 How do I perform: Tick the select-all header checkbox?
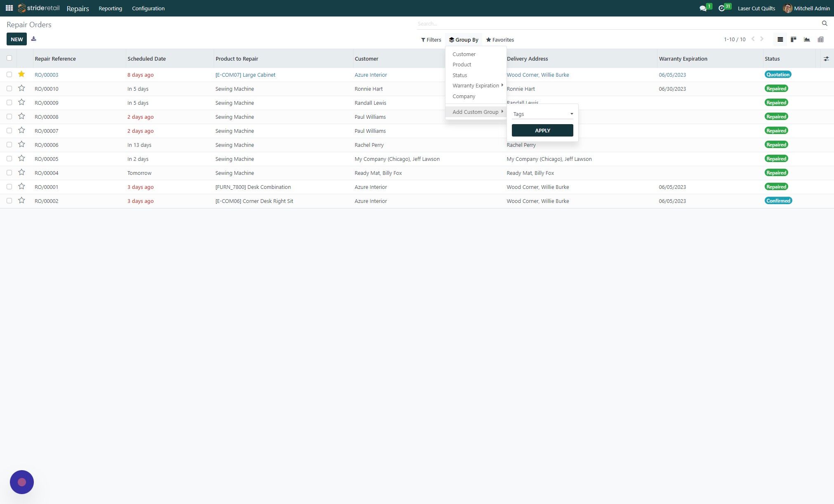click(x=9, y=58)
